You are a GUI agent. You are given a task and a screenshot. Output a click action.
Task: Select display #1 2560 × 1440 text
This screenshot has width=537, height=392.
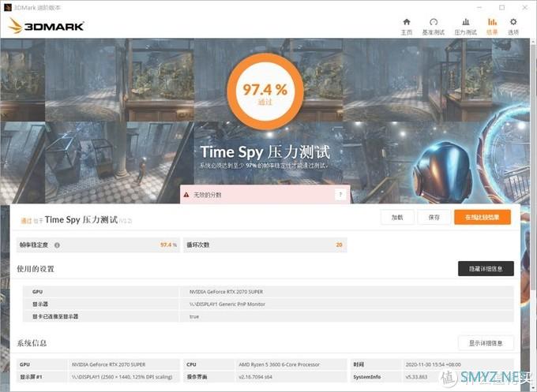(122, 377)
